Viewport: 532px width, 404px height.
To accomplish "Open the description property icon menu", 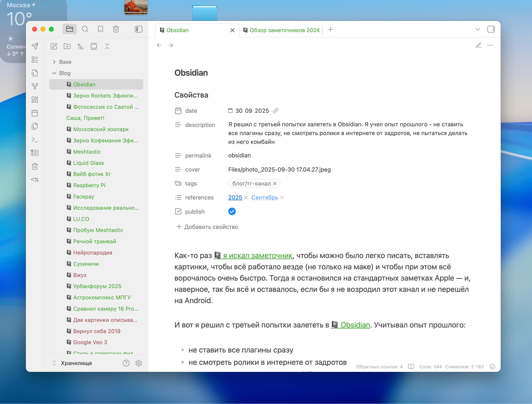I will coord(178,125).
